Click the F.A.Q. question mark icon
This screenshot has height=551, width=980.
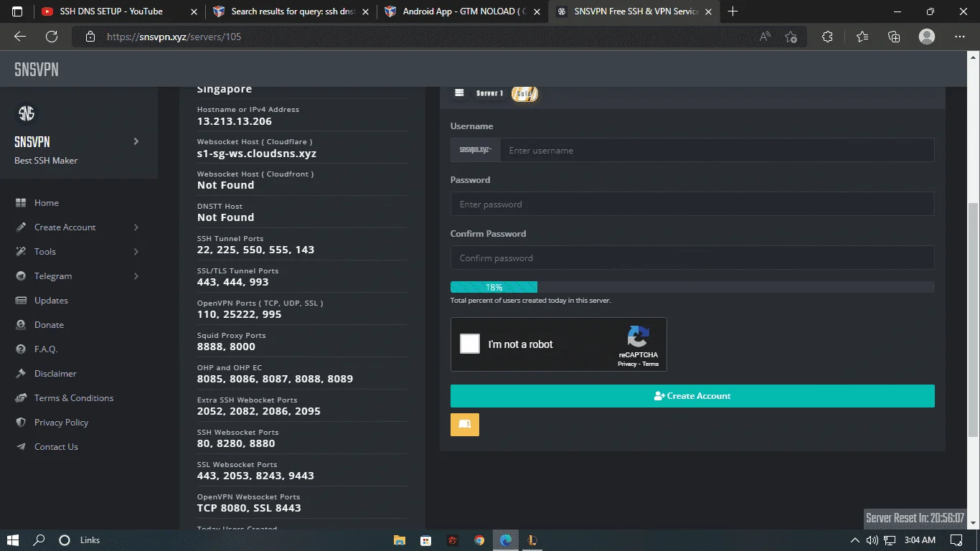(20, 349)
